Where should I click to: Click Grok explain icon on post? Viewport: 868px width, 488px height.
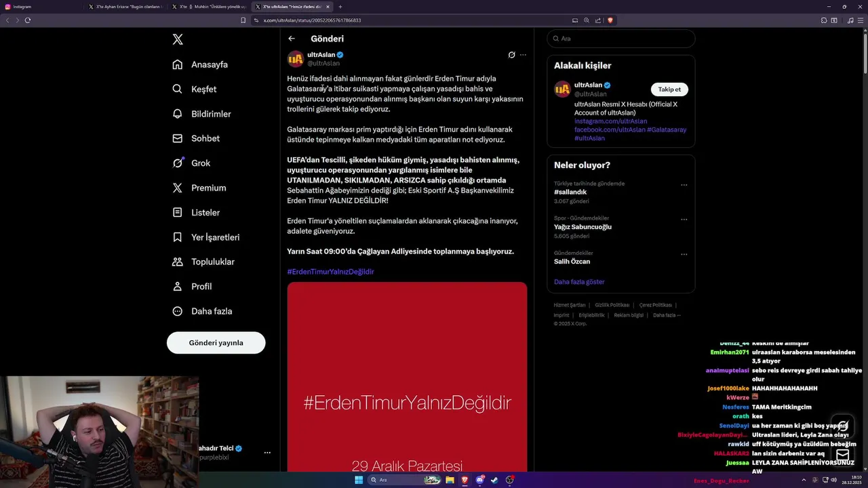point(512,55)
